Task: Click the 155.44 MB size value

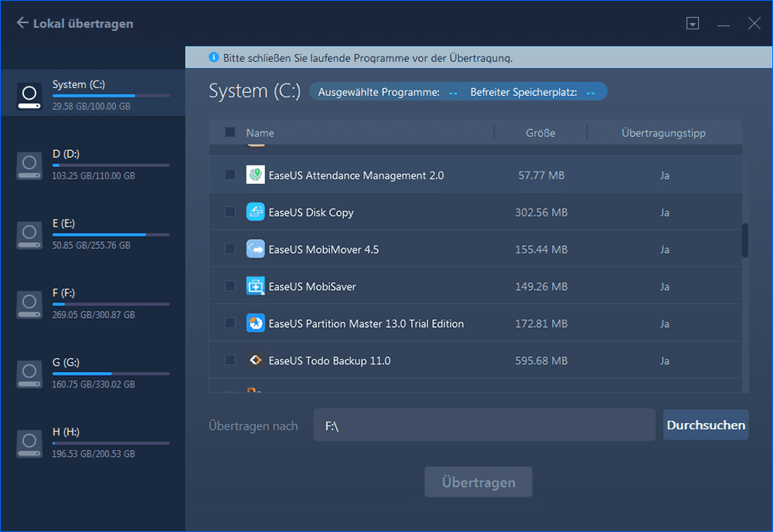Action: (x=541, y=249)
